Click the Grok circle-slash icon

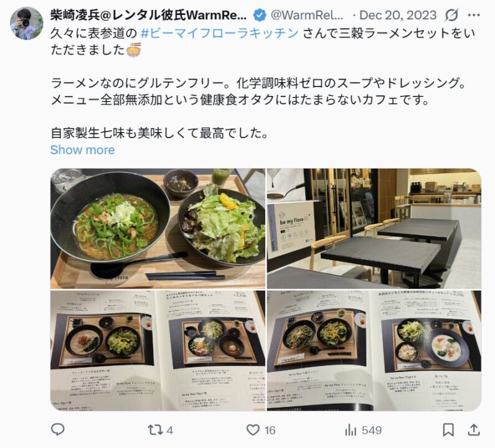click(x=451, y=15)
